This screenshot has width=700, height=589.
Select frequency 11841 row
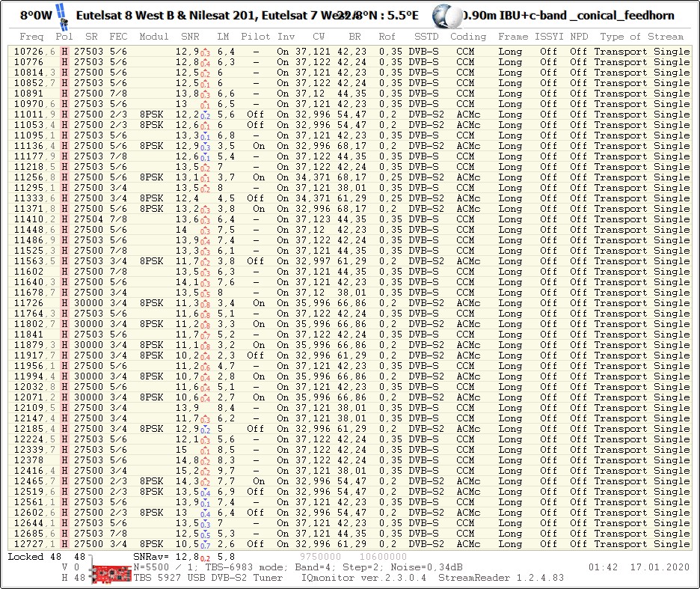point(350,335)
